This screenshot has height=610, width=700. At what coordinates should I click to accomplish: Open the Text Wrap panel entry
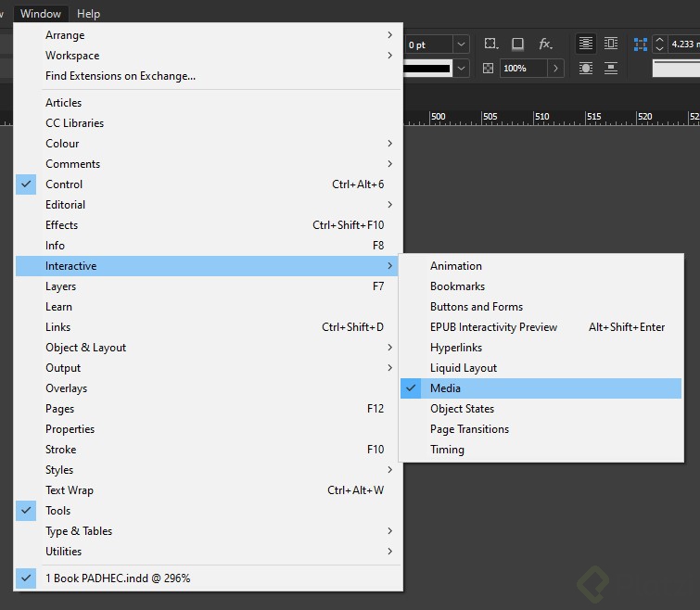(x=209, y=490)
